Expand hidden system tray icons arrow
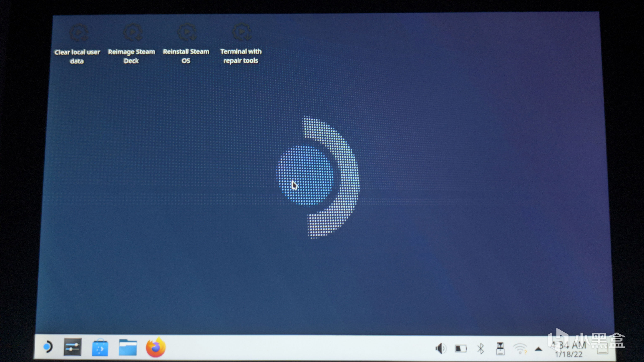644x362 pixels. (538, 349)
